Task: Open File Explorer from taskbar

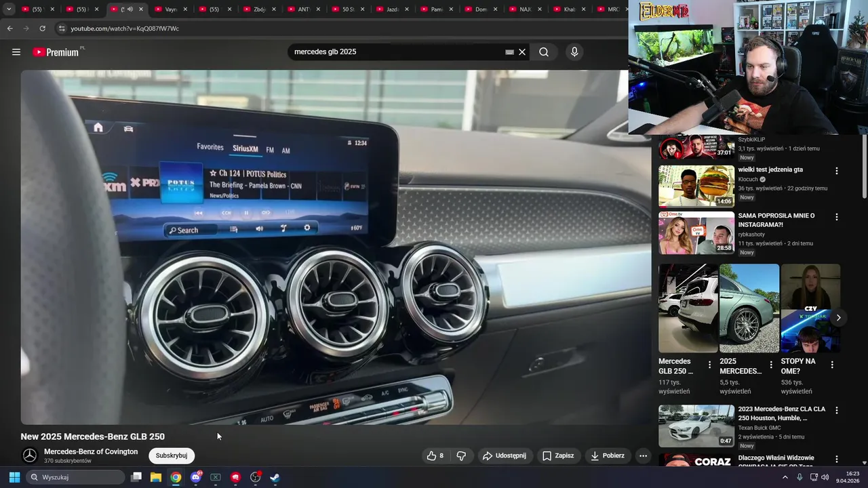Action: [156, 477]
